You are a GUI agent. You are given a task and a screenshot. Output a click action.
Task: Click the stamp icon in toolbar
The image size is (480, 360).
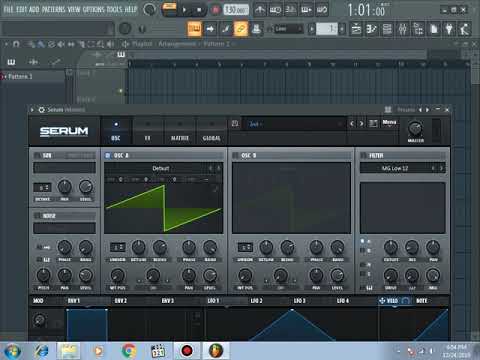256,29
